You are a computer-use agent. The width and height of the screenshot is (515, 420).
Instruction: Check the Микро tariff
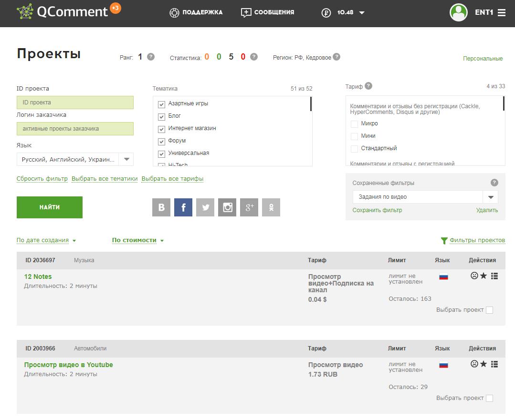(355, 124)
